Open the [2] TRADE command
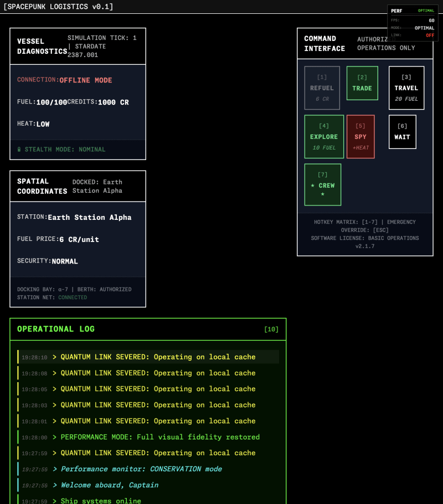The image size is (443, 504). tap(362, 83)
